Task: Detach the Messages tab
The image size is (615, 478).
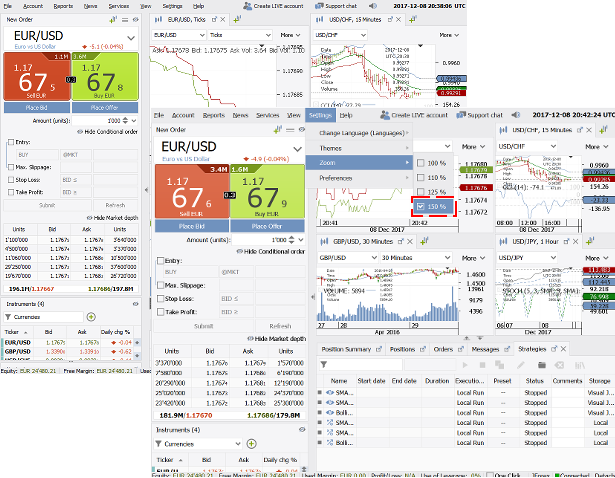Action: (x=507, y=349)
